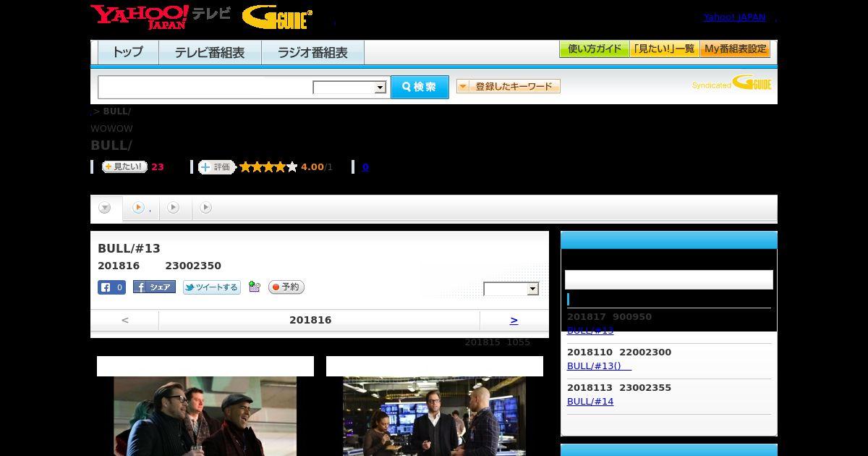
Task: Open BULL/#14 link in sidebar
Action: pyautogui.click(x=590, y=401)
